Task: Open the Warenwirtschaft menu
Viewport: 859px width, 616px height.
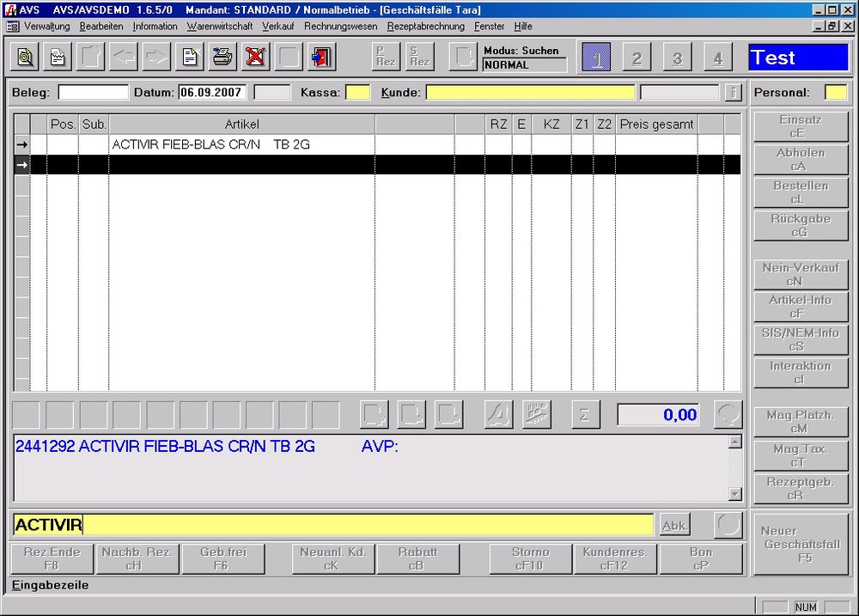Action: (220, 27)
